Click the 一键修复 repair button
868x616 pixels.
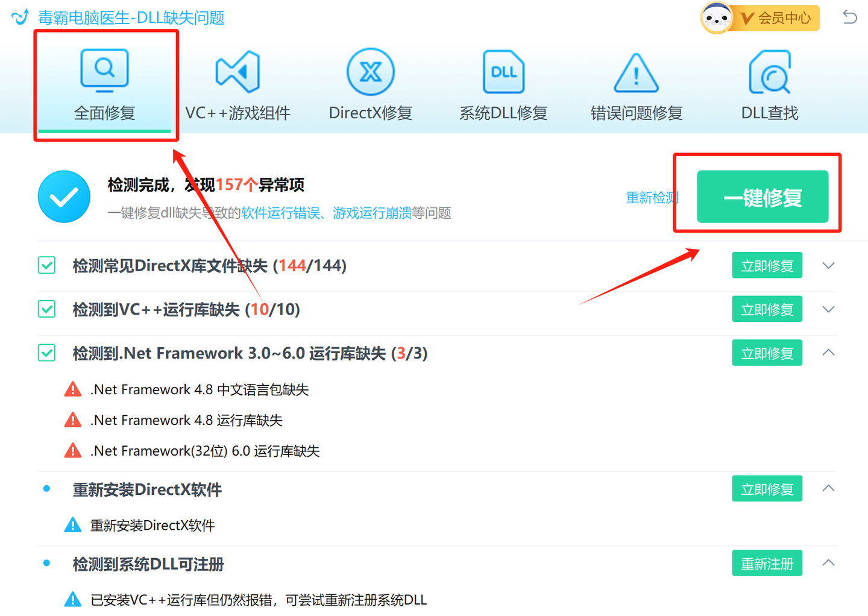click(x=763, y=196)
